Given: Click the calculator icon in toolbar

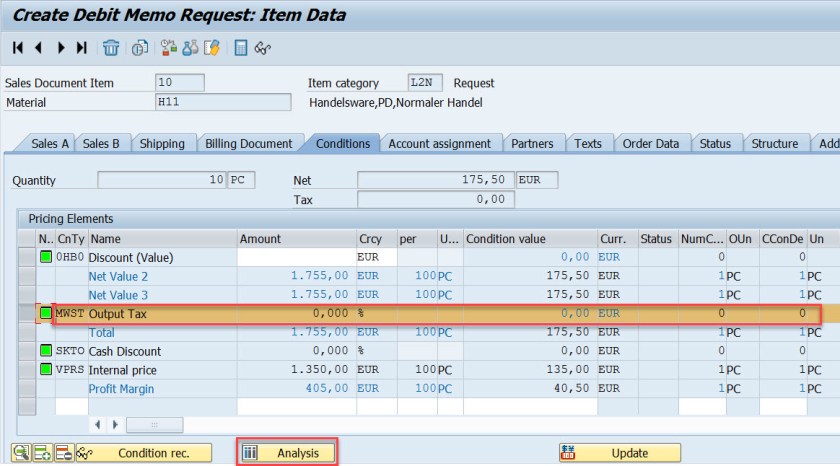Looking at the screenshot, I should [241, 47].
